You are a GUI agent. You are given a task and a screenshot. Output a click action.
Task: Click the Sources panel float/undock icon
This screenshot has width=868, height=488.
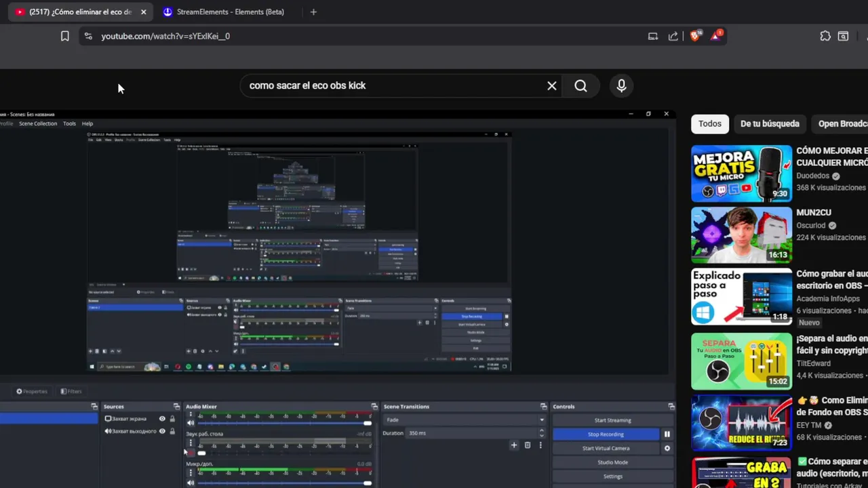click(176, 407)
